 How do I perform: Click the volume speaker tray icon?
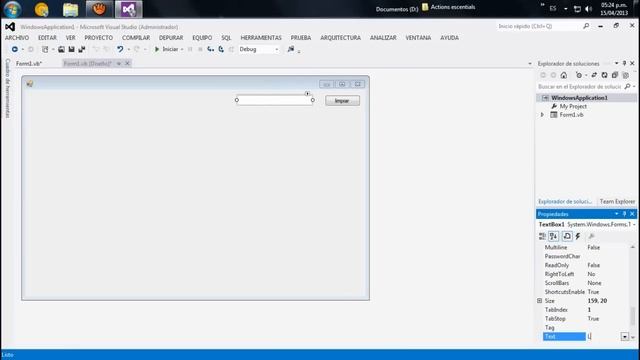click(x=588, y=9)
